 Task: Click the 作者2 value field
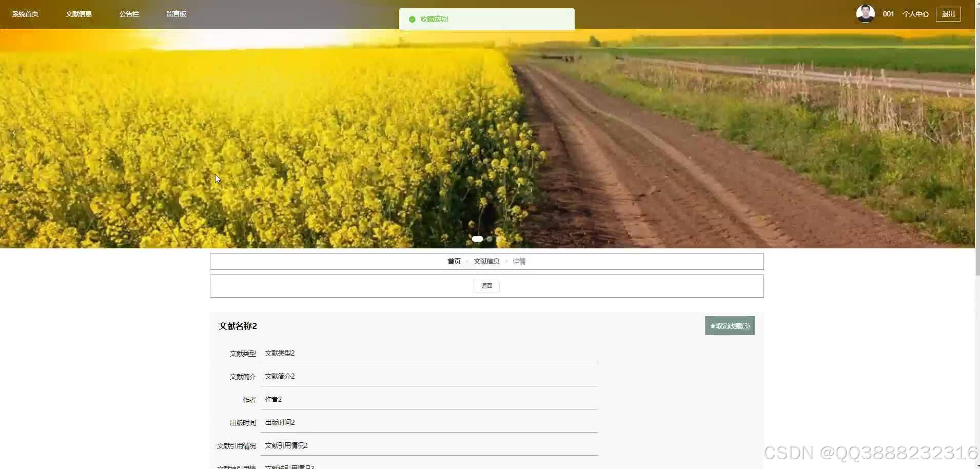point(429,399)
